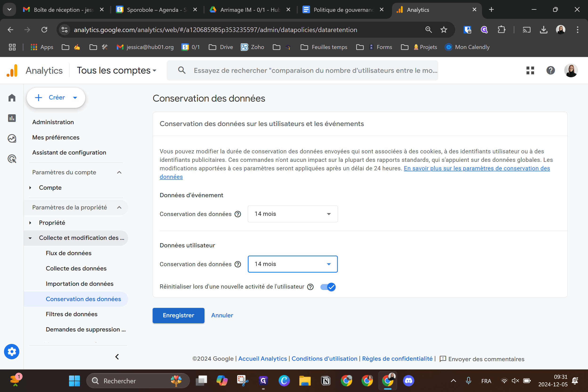Open the help question mark icon
The image size is (588, 392).
(x=551, y=70)
